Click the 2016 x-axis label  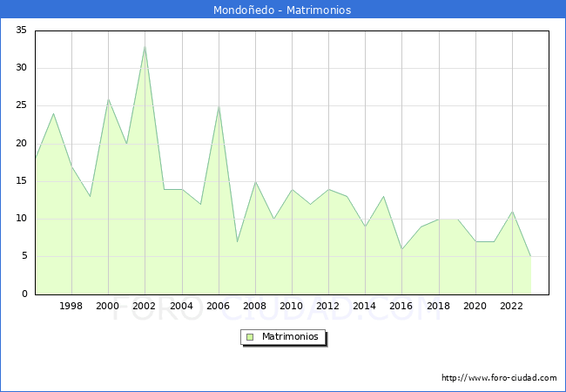[x=401, y=306]
